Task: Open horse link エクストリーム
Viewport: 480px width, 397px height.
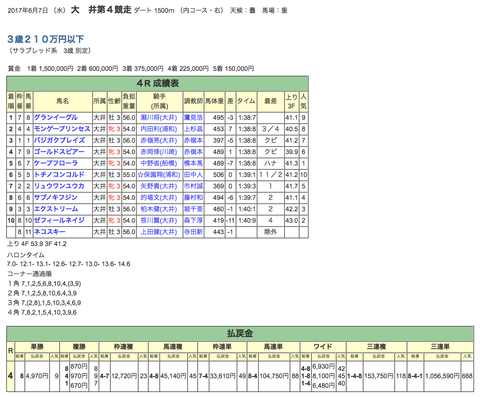Action: click(56, 209)
